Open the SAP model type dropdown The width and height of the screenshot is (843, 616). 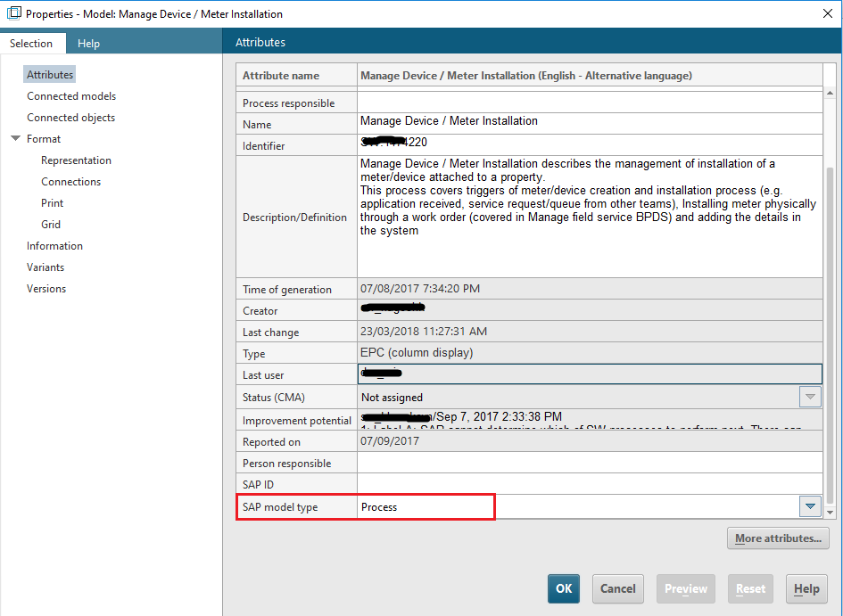(809, 506)
